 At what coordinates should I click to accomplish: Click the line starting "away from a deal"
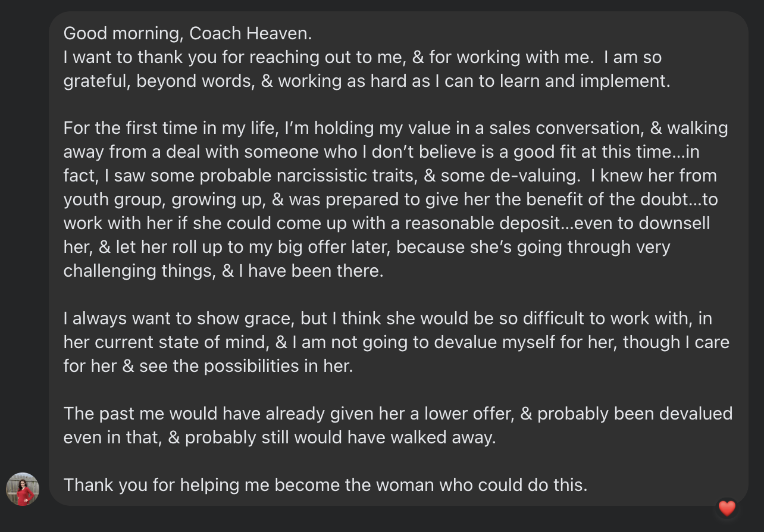click(x=381, y=152)
